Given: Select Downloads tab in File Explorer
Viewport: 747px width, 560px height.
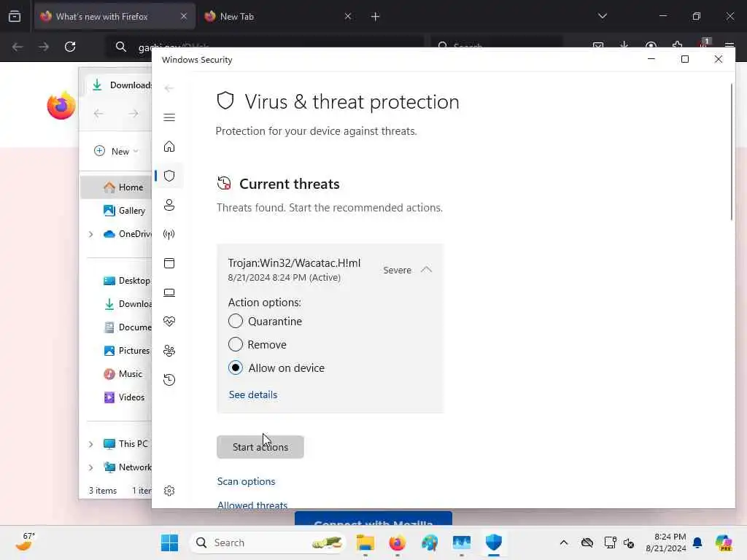Looking at the screenshot, I should click(119, 85).
